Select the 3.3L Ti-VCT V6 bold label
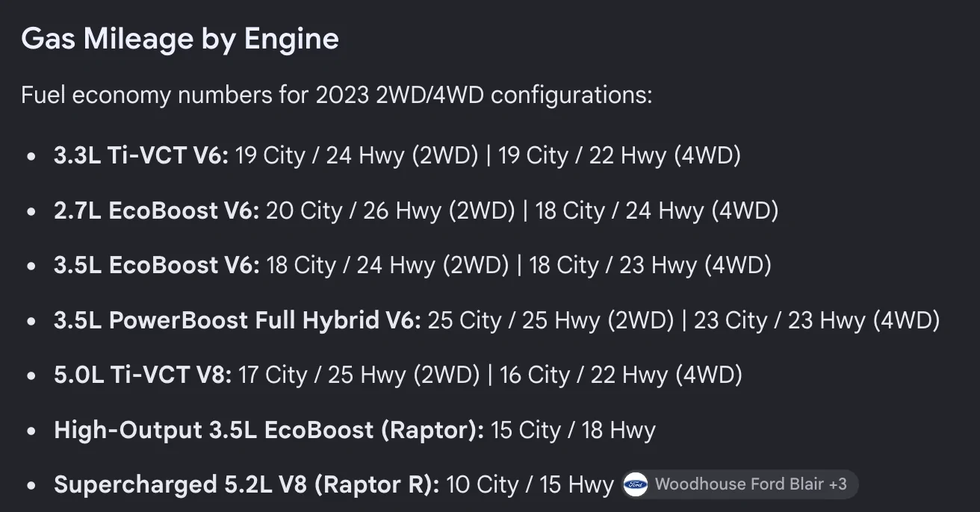The height and width of the screenshot is (512, 980). point(141,155)
